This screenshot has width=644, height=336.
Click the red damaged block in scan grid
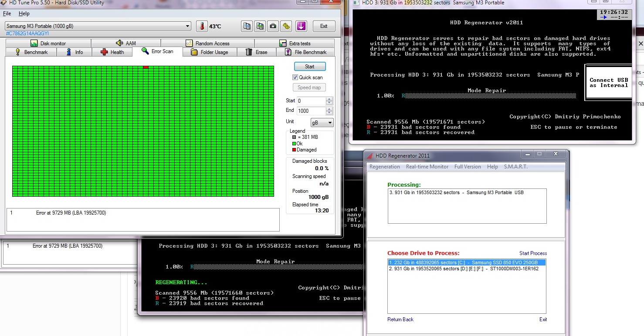point(146,67)
